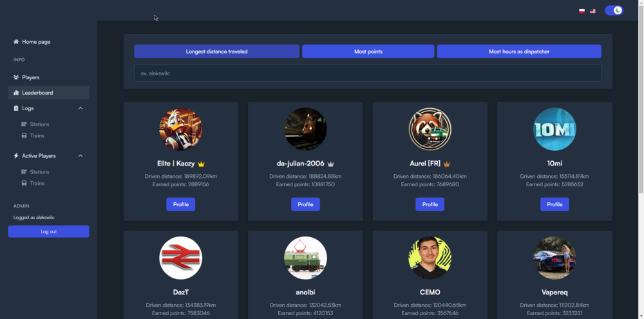Switch language with the US flag
The width and height of the screenshot is (644, 319).
(592, 11)
